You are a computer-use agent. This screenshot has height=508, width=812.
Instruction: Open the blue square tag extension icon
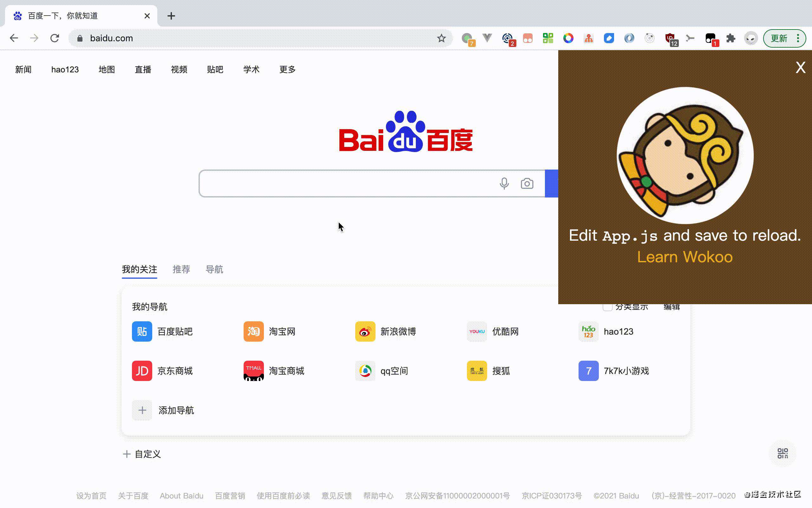pyautogui.click(x=609, y=38)
